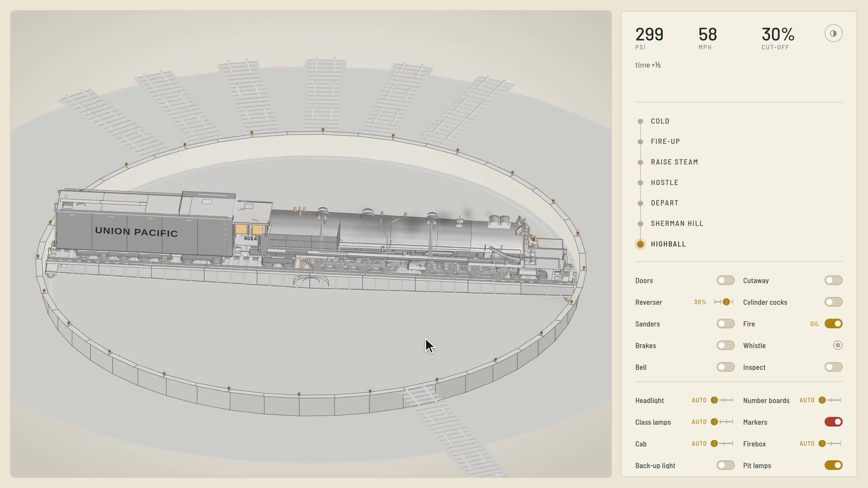Adjust the Headlight mode slider
868x488 pixels.
(x=722, y=400)
